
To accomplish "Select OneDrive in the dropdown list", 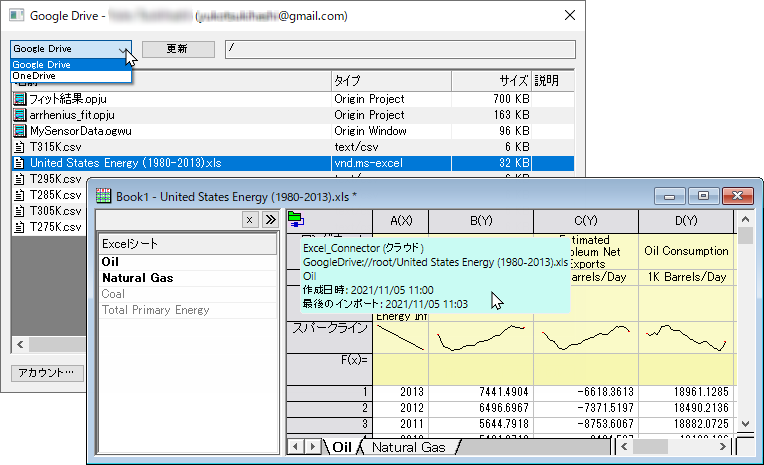I will pyautogui.click(x=71, y=76).
